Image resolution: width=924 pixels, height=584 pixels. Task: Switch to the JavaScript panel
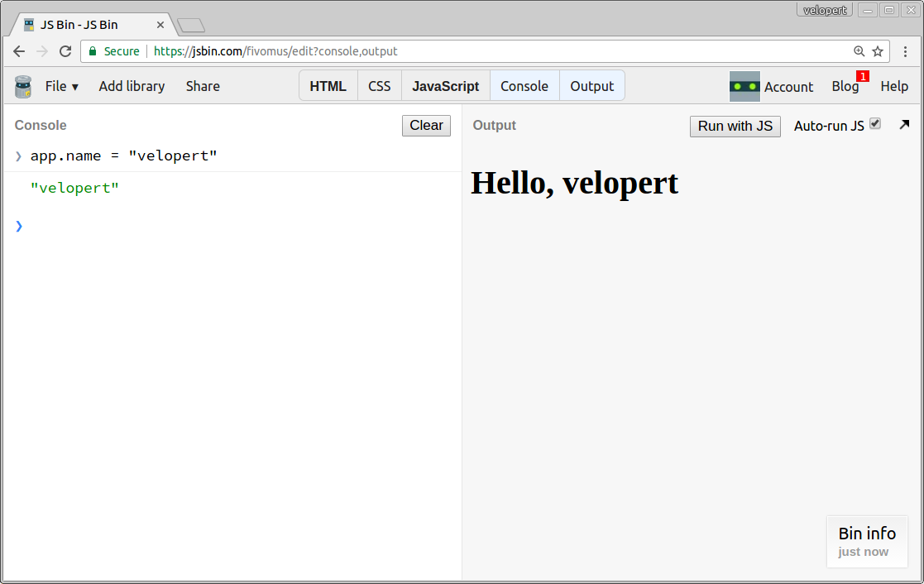click(x=445, y=85)
